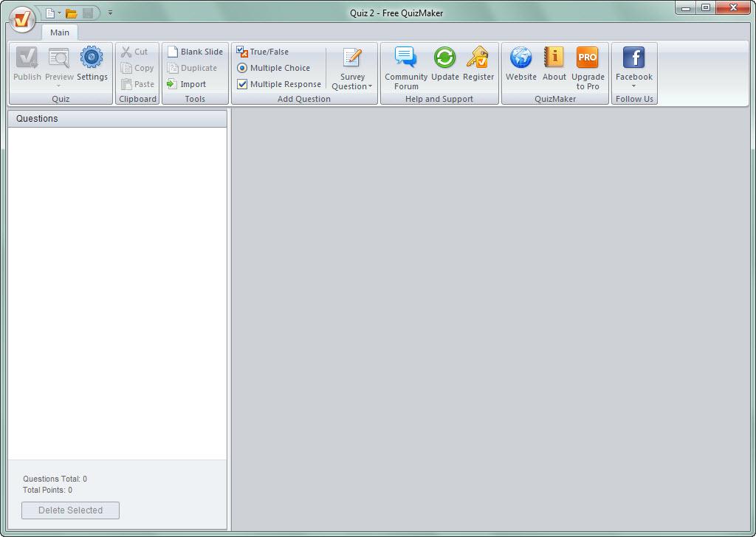Add a Multiple Choice question

tap(273, 68)
